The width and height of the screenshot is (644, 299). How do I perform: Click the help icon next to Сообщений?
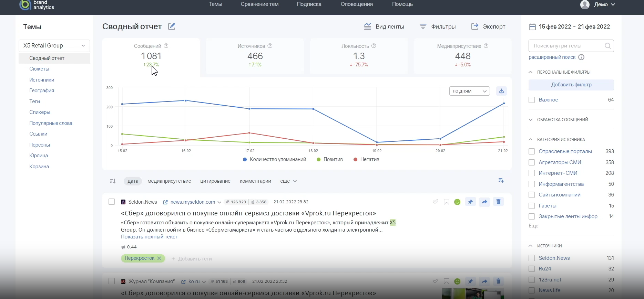166,46
